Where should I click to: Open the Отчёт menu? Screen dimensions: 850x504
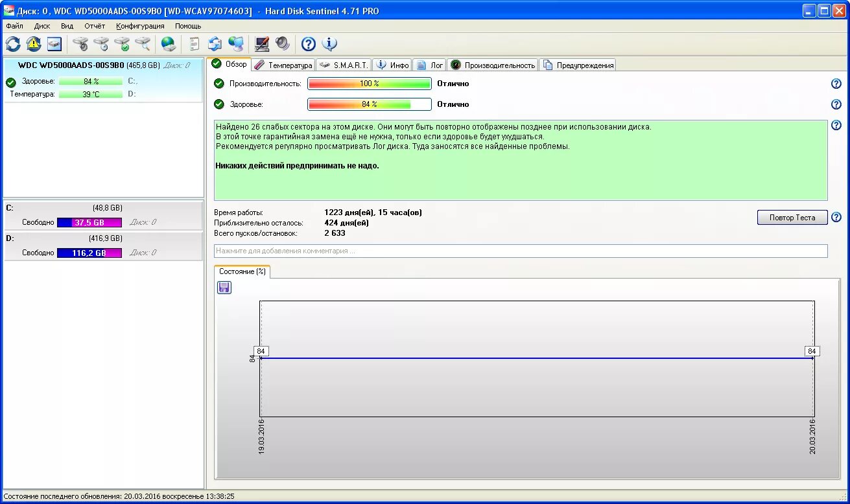[x=95, y=26]
